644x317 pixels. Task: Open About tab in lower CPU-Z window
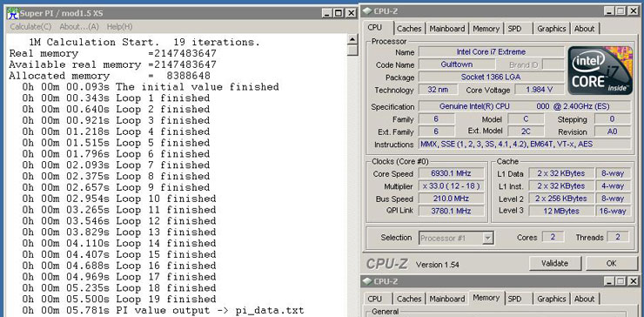tap(585, 299)
